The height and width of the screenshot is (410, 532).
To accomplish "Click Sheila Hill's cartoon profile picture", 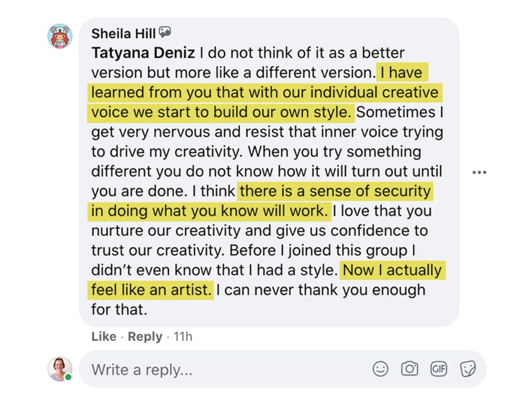I will pos(60,36).
